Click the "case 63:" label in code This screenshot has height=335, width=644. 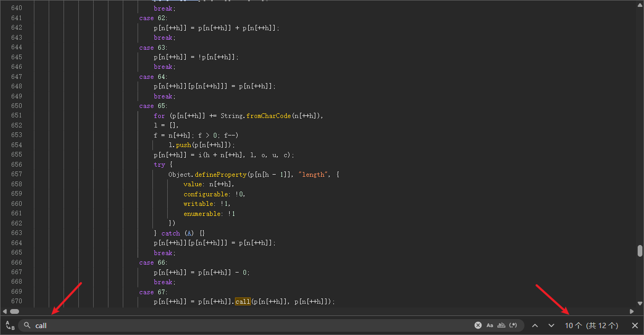[x=153, y=48]
